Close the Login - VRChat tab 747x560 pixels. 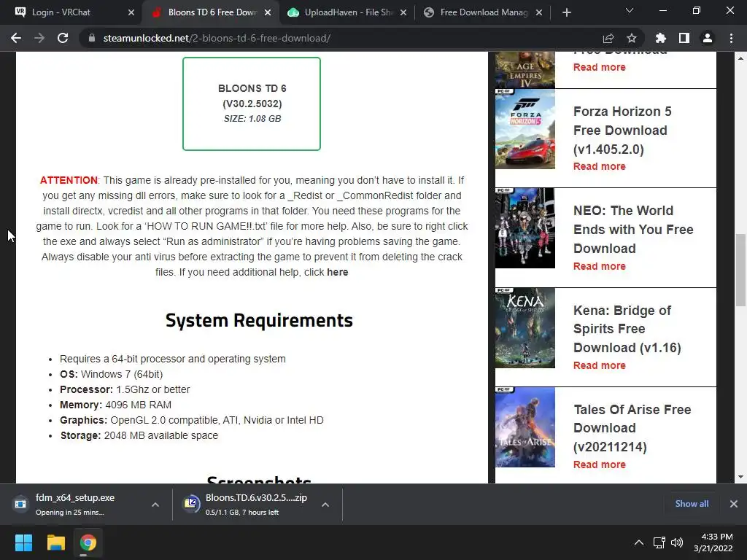[x=131, y=12]
